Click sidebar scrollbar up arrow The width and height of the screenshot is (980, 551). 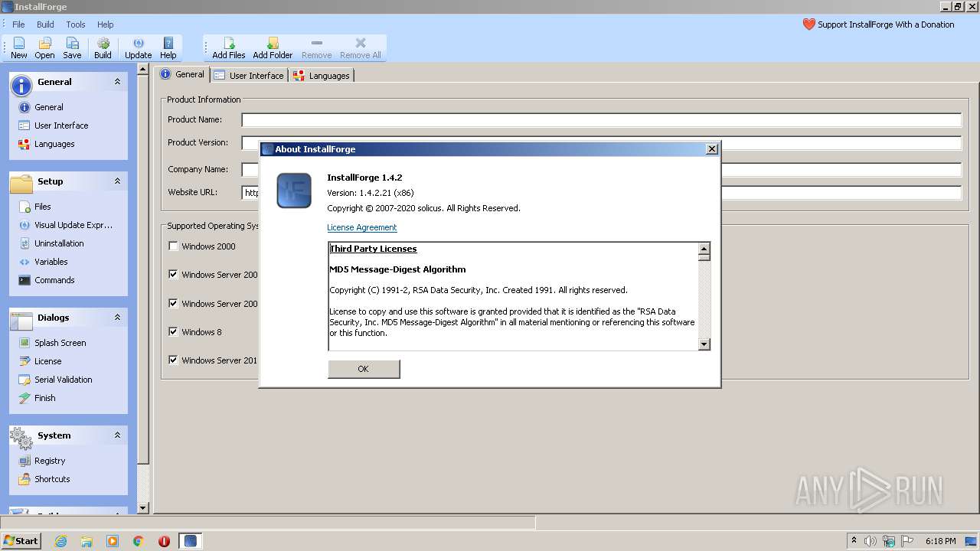(x=142, y=70)
